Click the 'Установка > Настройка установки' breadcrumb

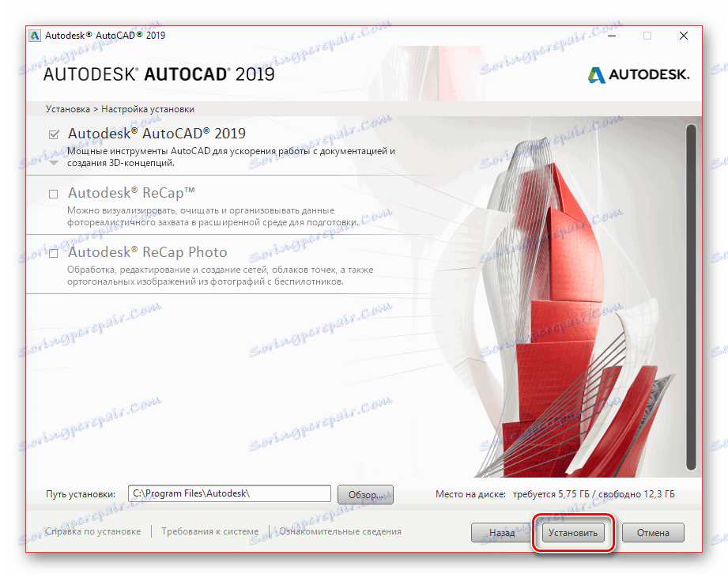(x=120, y=109)
